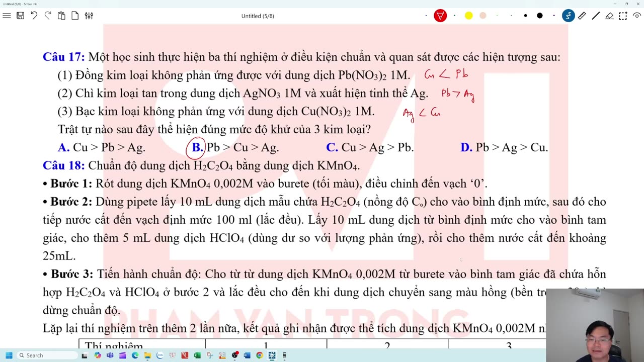Open Excel from the taskbar
The width and height of the screenshot is (644, 362).
(x=197, y=355)
